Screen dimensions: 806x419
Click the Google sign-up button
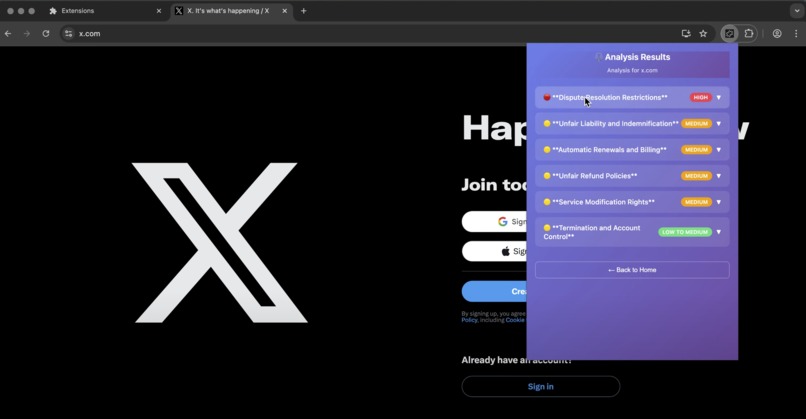pyautogui.click(x=494, y=222)
